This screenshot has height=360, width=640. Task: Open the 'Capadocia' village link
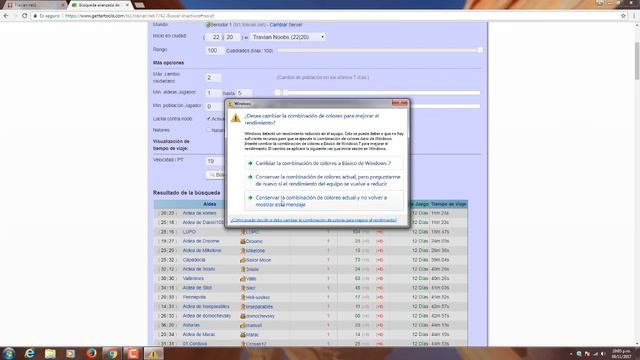[x=194, y=260]
